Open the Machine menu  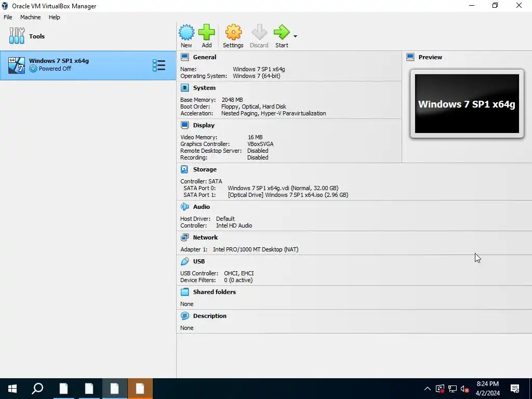pos(30,17)
